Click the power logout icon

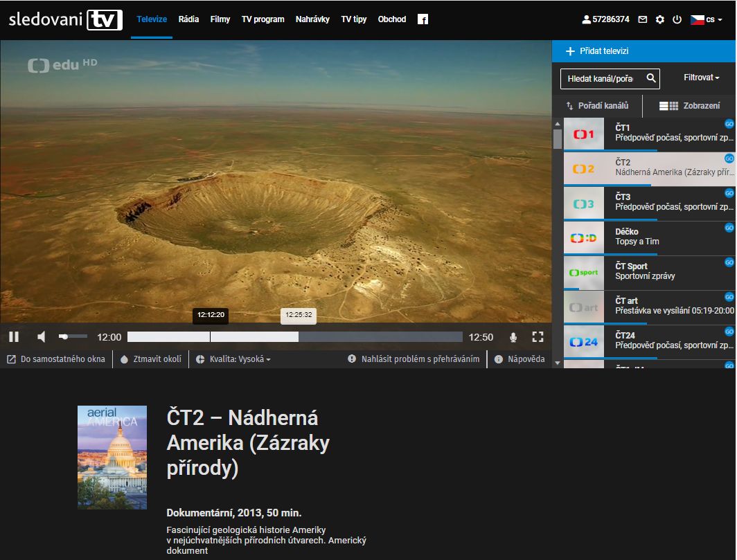tap(677, 19)
